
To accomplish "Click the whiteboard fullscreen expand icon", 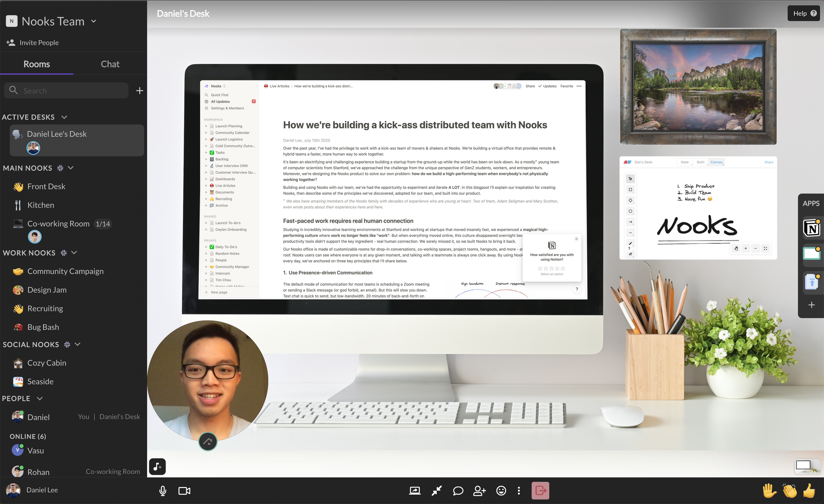I will [765, 248].
